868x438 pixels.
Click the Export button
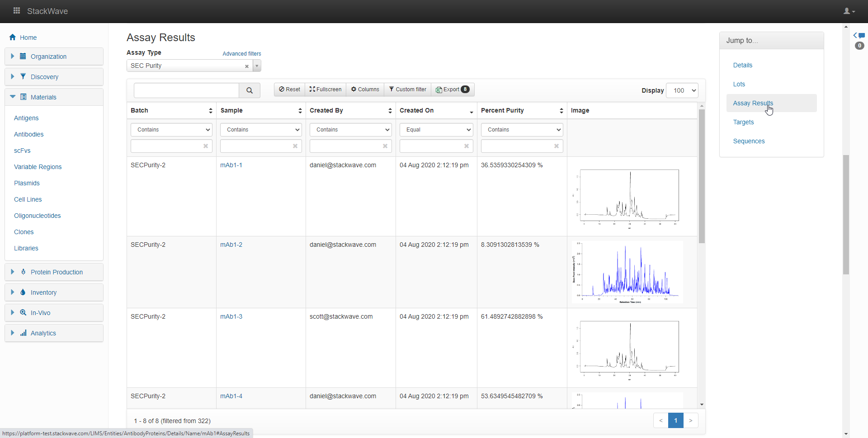click(452, 89)
